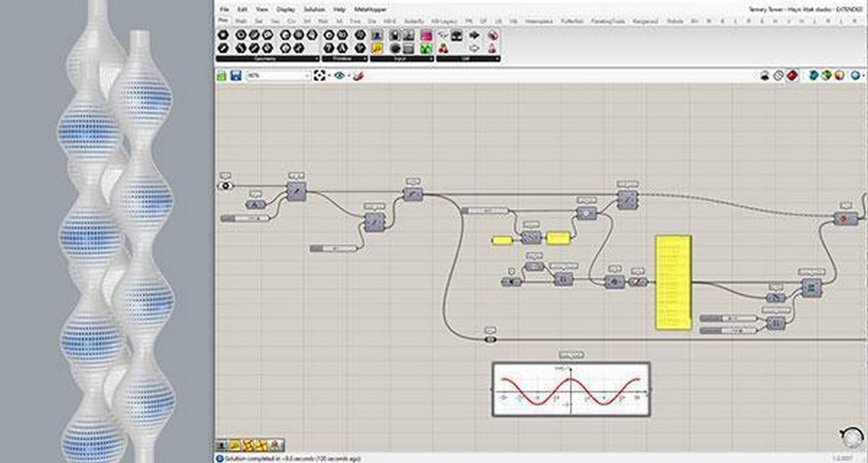The height and width of the screenshot is (463, 868).
Task: Click the long slider above the small yellow panels
Action: tap(486, 211)
